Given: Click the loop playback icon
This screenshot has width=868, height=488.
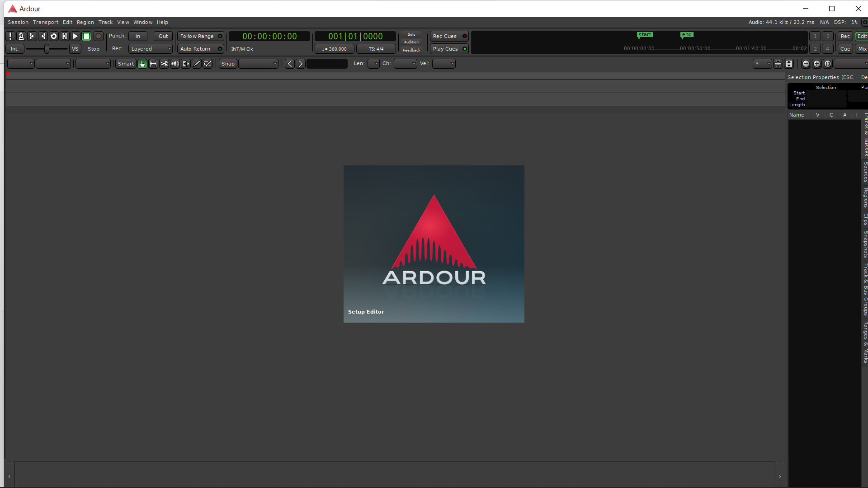Looking at the screenshot, I should 54,36.
